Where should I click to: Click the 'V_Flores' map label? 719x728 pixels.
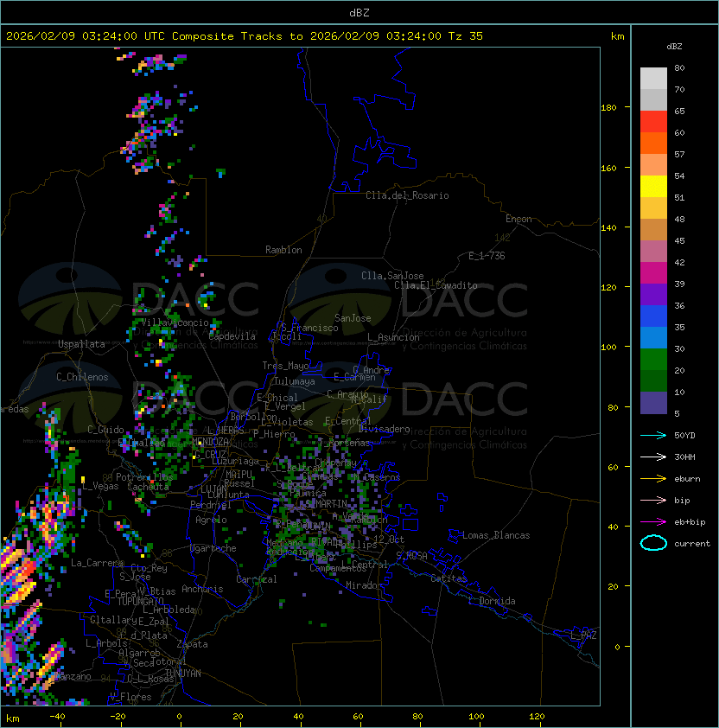point(130,697)
